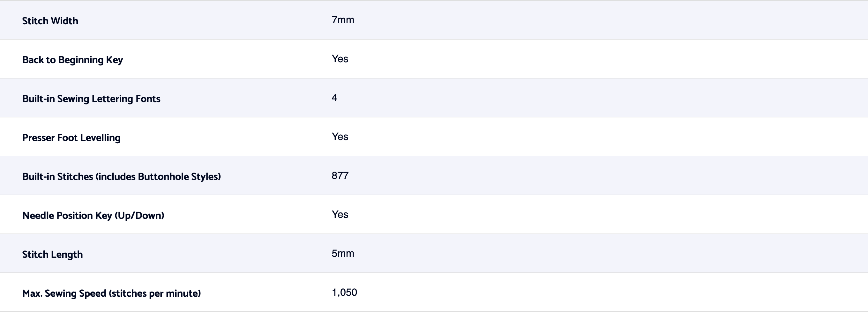Image resolution: width=868 pixels, height=312 pixels.
Task: Click the Built-in Sewing Lettering Fonts label
Action: [91, 99]
